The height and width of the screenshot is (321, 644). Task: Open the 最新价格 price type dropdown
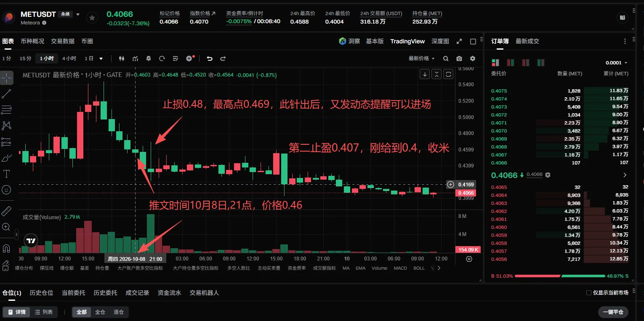421,58
